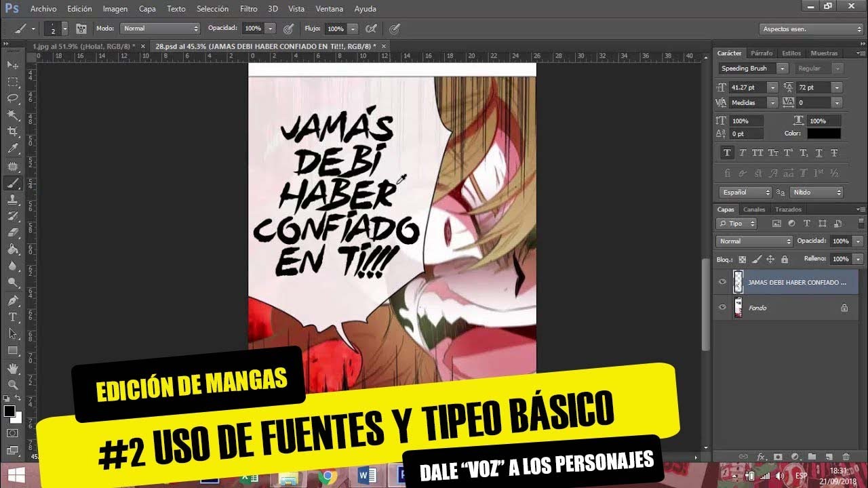
Task: Open the Capa menu
Action: tap(147, 9)
